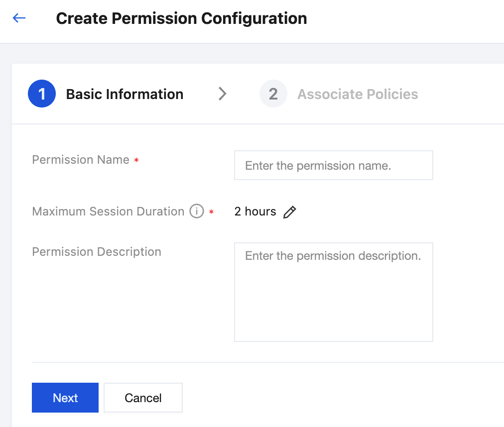
Task: Click the step 1 circle badge
Action: tap(42, 94)
